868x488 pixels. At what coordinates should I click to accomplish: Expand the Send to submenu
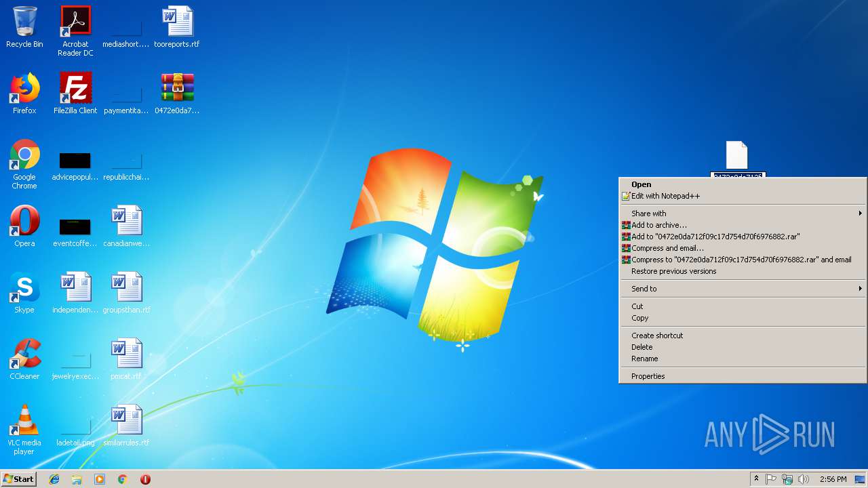(743, 289)
